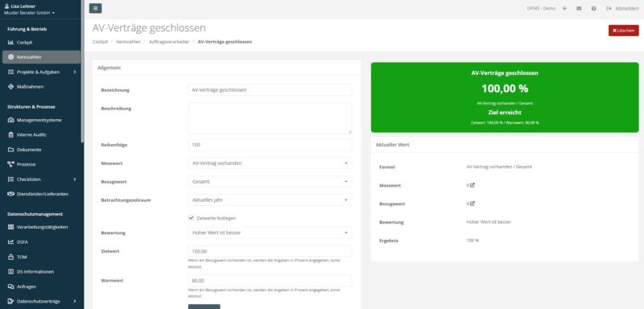Screen dimensions: 644x309
Task: Click the Zielwert input field
Action: tap(270, 251)
